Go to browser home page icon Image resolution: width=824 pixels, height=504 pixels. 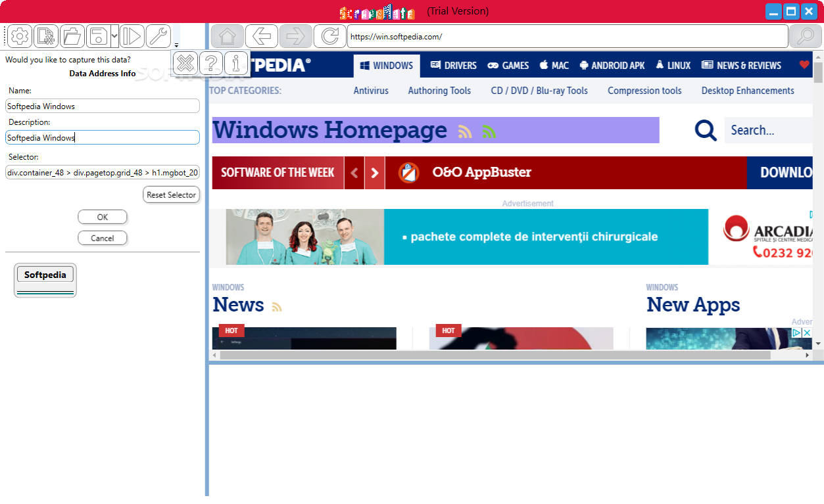point(228,36)
